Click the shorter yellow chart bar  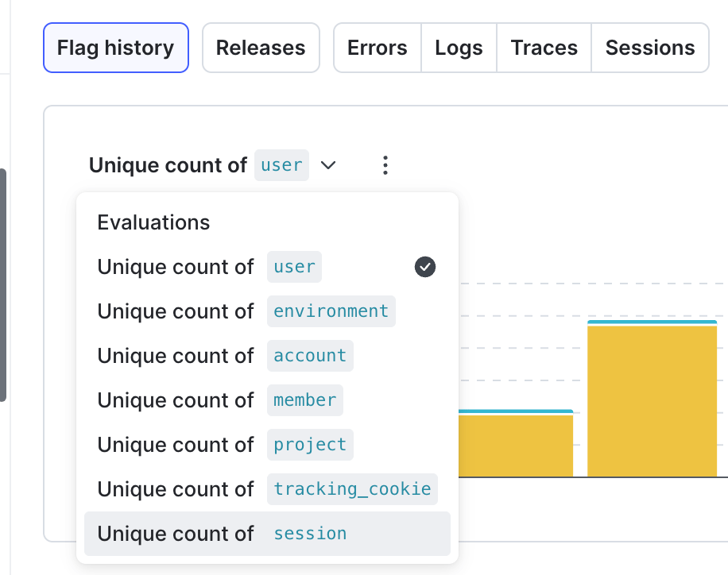tap(515, 446)
